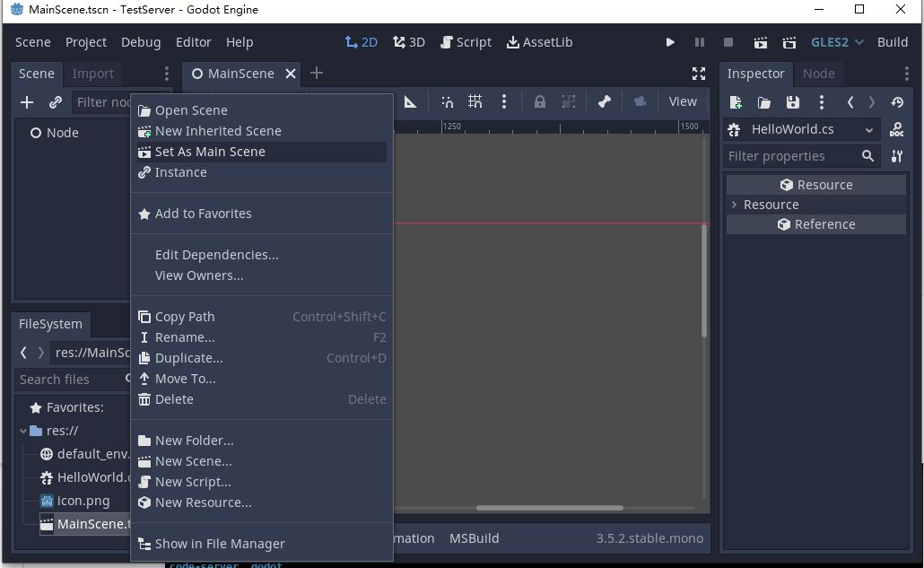Switch to the 3D workspace
The width and height of the screenshot is (924, 568).
pos(409,42)
